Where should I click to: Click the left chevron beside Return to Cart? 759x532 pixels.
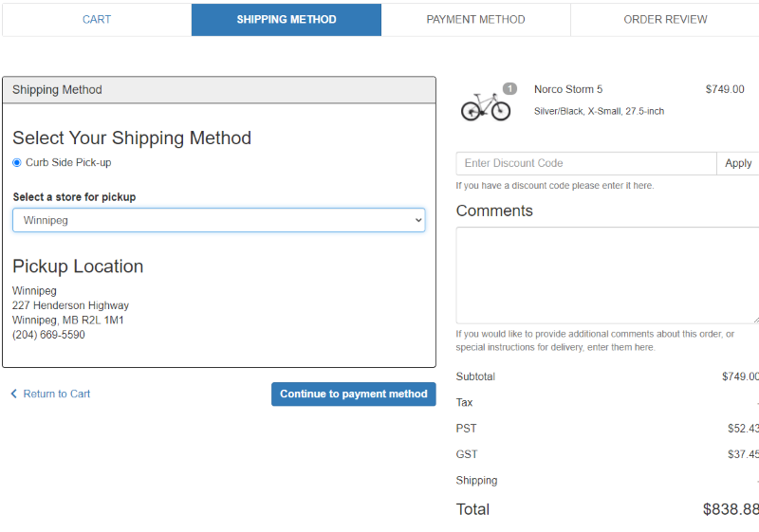[14, 394]
